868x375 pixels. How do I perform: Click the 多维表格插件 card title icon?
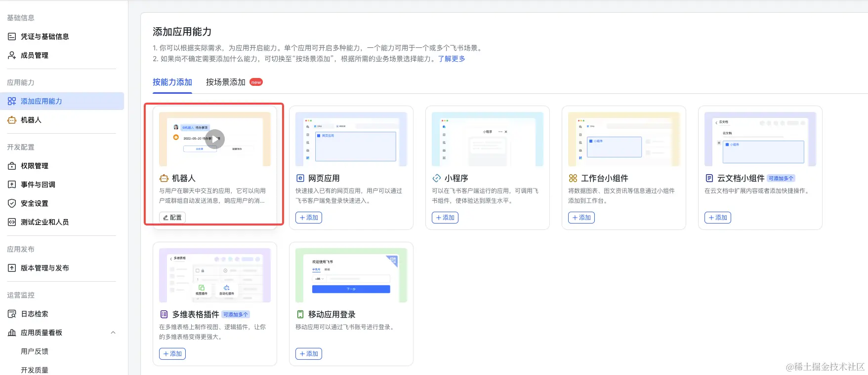tap(164, 314)
